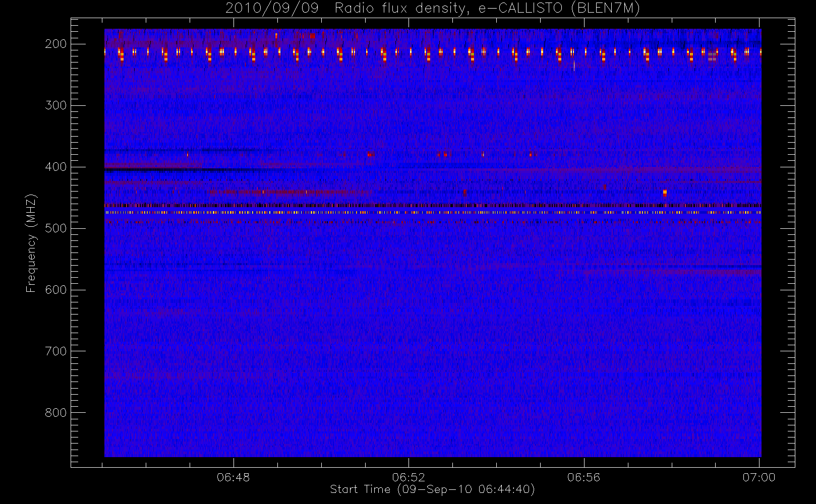Click the 600 frequency tick label

pyautogui.click(x=56, y=290)
